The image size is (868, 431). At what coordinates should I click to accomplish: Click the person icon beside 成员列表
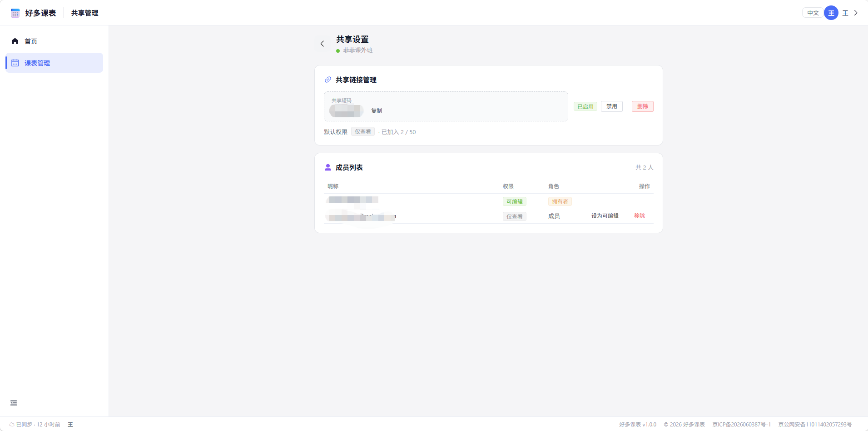tap(328, 167)
